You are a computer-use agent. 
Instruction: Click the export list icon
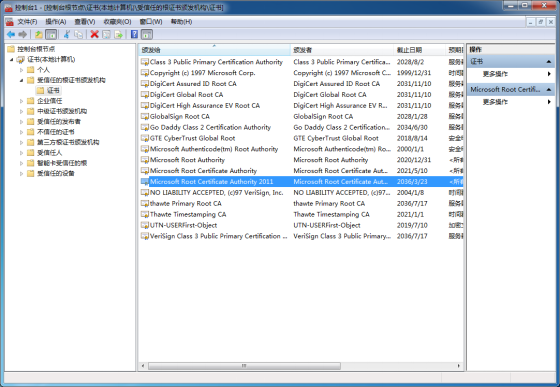coord(119,34)
